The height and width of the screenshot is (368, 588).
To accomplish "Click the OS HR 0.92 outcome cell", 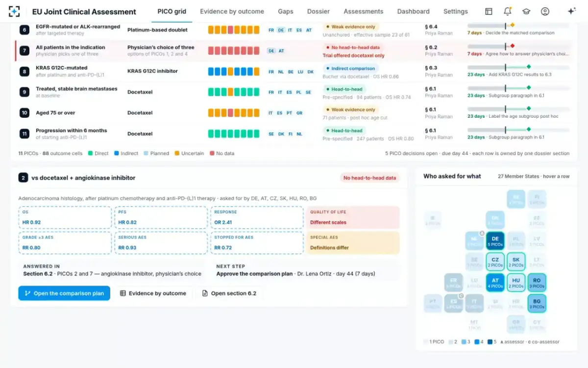I will tap(65, 217).
